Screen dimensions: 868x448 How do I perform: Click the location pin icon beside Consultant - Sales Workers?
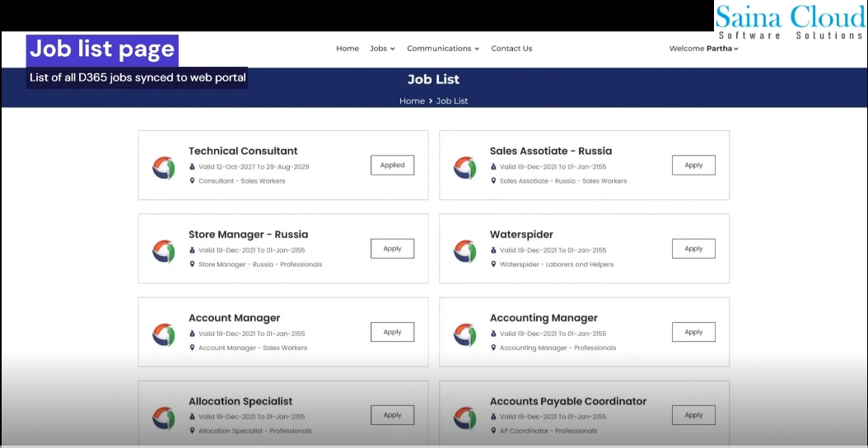[x=192, y=180]
